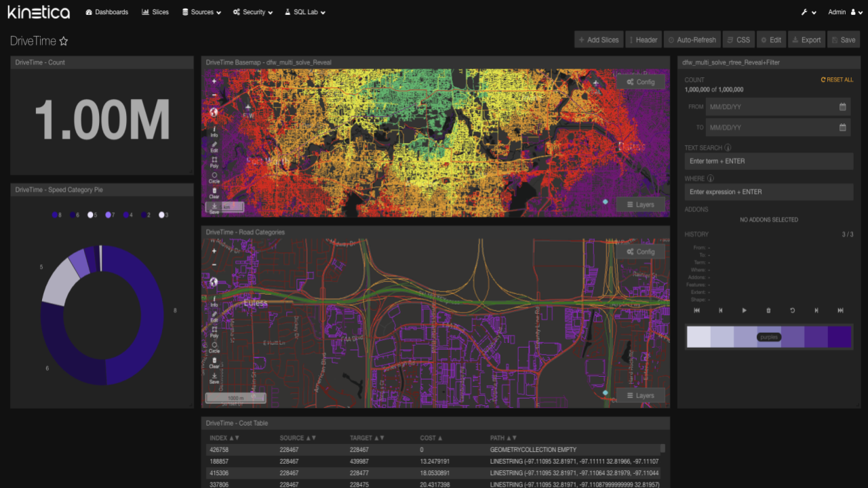
Task: Toggle legend item 8 in pie chart
Action: click(x=57, y=215)
